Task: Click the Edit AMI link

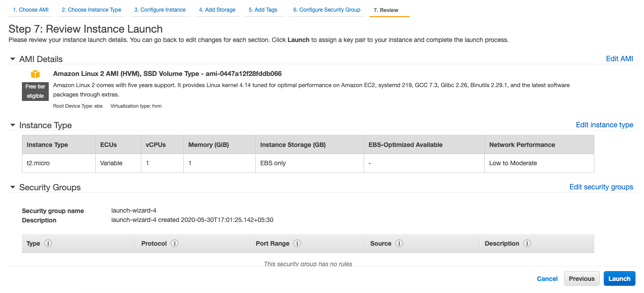Action: tap(619, 59)
